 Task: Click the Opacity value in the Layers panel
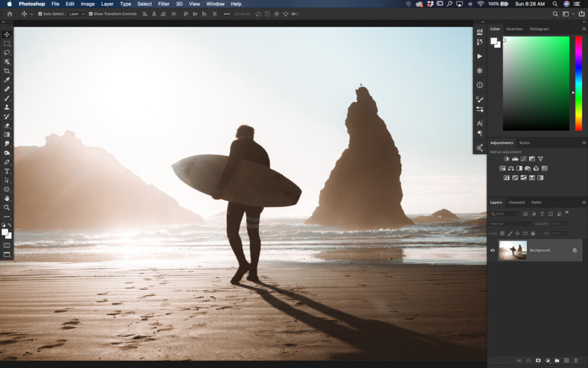click(x=556, y=224)
